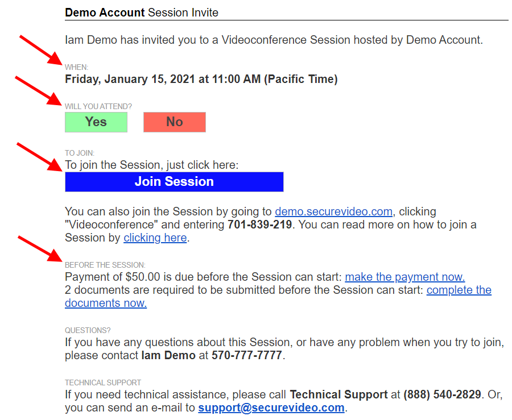Click the session code 701-839-219
512x420 pixels.
260,225
